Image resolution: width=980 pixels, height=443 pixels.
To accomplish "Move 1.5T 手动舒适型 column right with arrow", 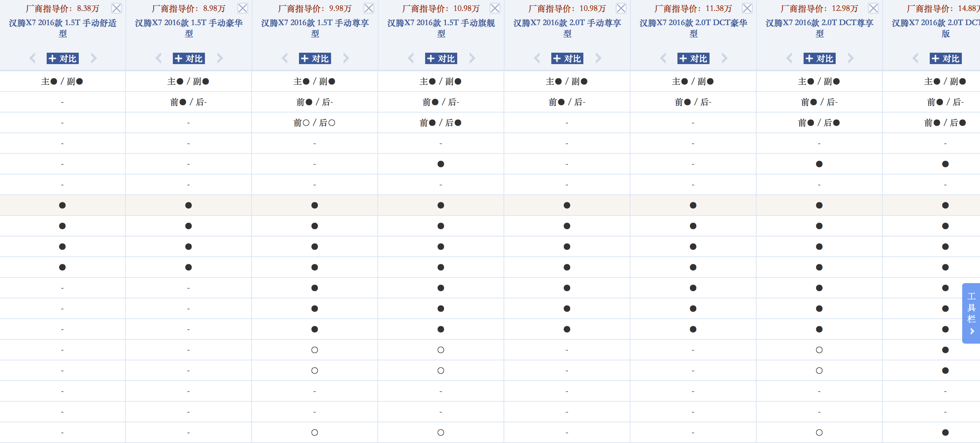I will (94, 58).
